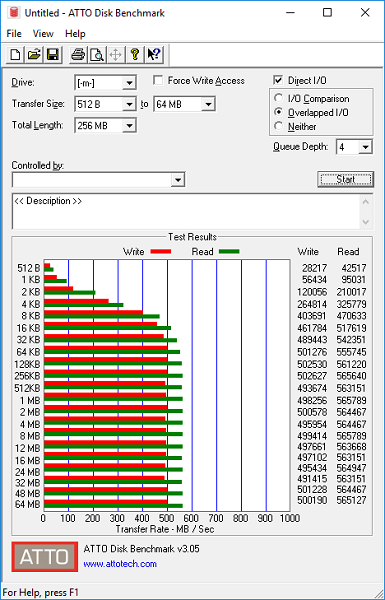The height and width of the screenshot is (600, 385).
Task: Start the benchmark with Start button
Action: click(345, 179)
